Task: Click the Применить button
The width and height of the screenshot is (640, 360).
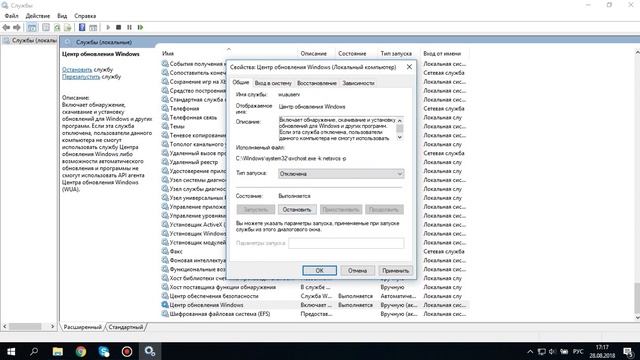Action: click(395, 271)
